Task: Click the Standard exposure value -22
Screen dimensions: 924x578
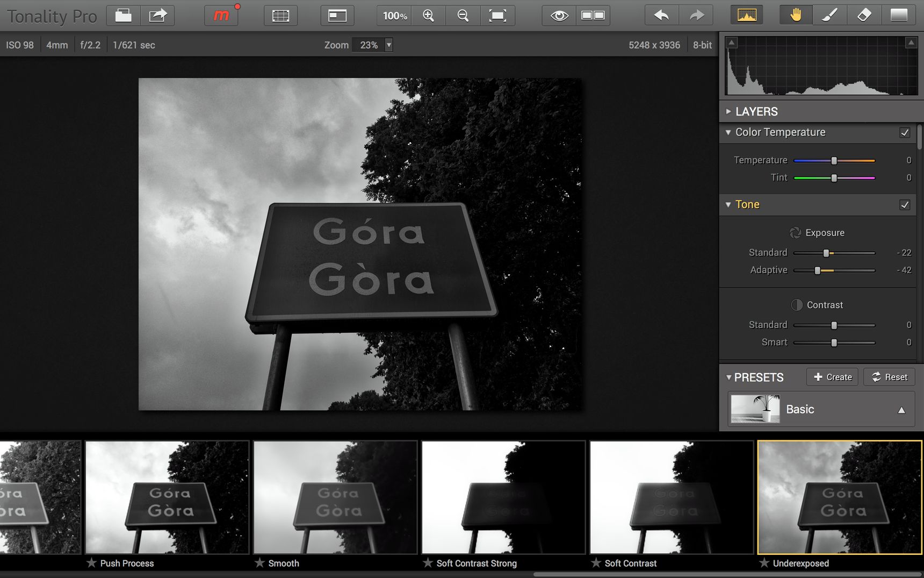Action: (904, 253)
